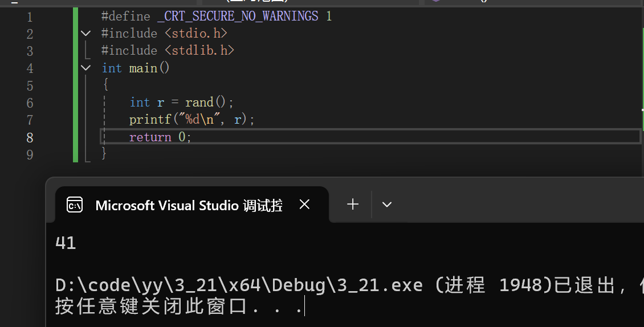
Task: Click line number 6 in the gutter
Action: tap(30, 103)
